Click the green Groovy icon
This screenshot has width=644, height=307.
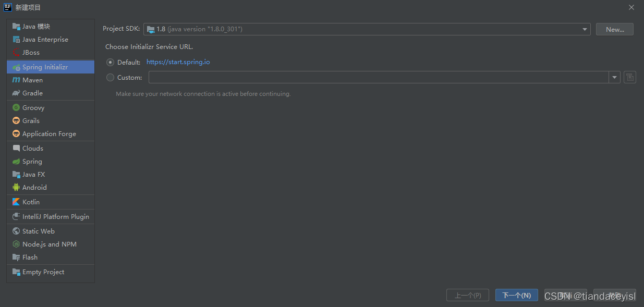[16, 108]
